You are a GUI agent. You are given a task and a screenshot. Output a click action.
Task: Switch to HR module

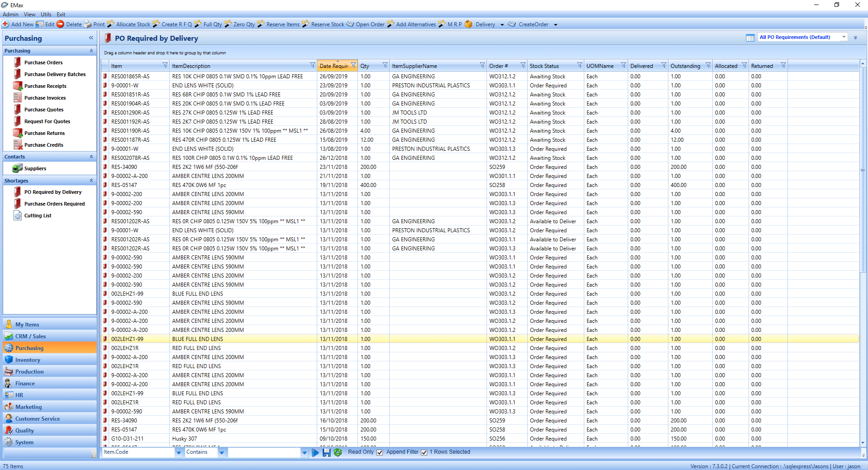[x=50, y=395]
